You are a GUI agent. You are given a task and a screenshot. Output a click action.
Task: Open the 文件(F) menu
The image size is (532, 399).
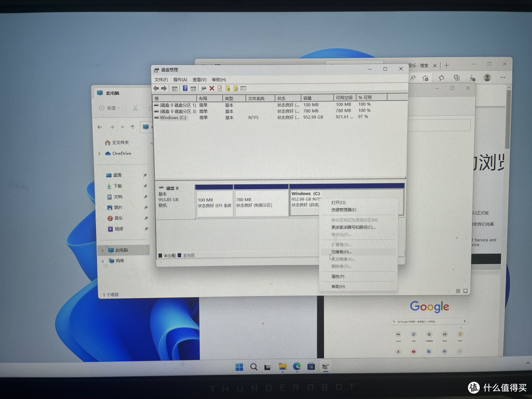pos(161,80)
